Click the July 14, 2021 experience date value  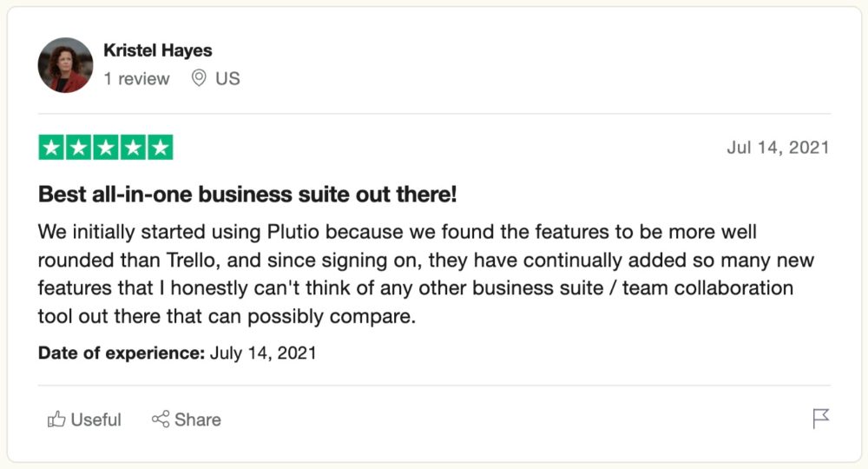pos(263,353)
